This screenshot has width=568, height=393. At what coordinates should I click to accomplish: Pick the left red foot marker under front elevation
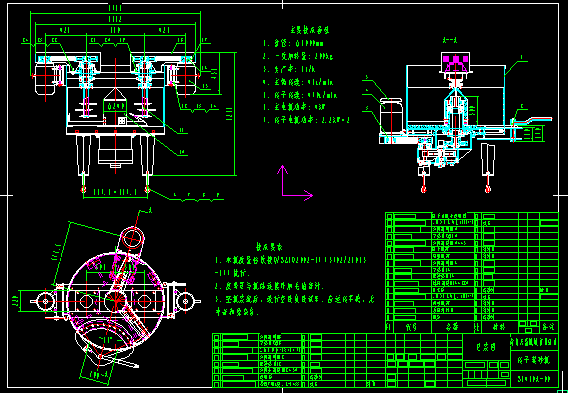[84, 189]
